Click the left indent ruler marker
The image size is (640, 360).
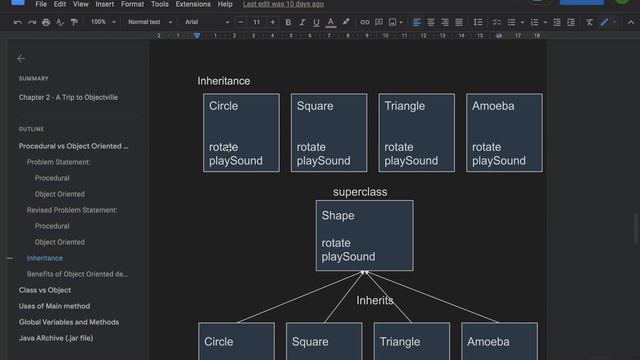[x=197, y=36]
